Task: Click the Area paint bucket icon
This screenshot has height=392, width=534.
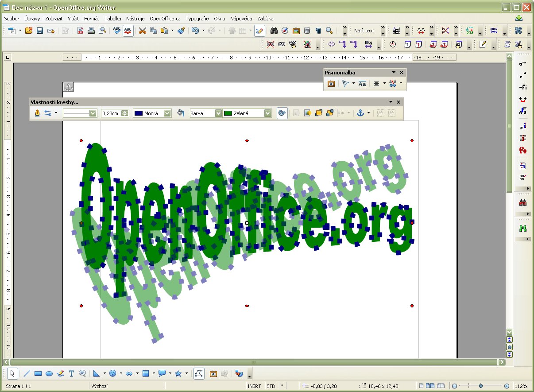Action: point(180,113)
